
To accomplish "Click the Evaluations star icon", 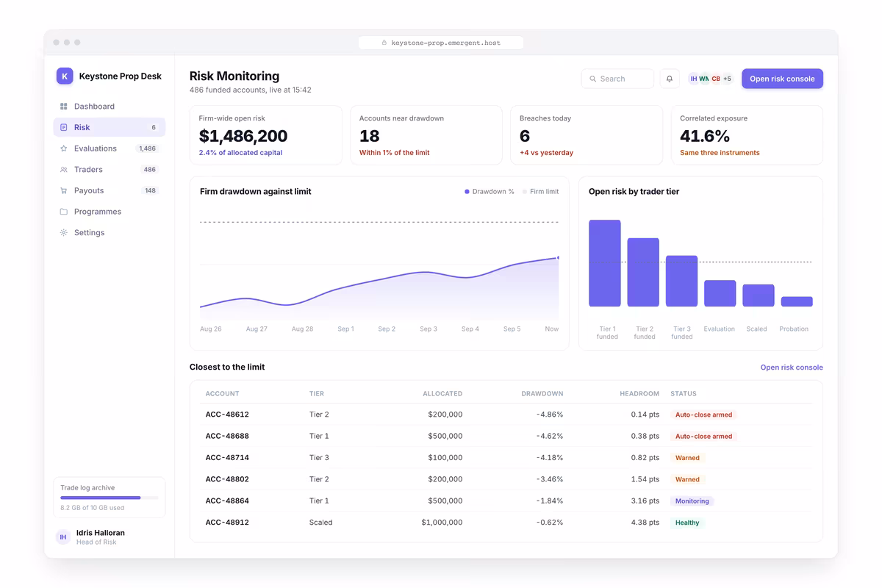I will [64, 148].
